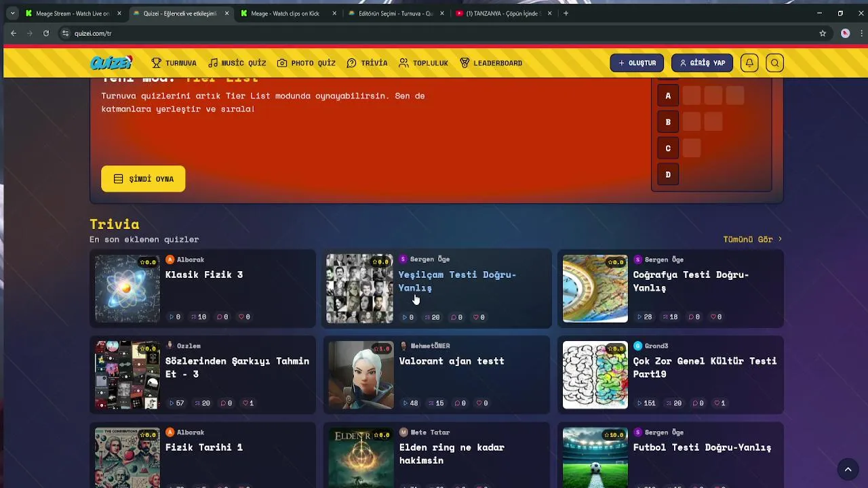
Task: Click Çok Zor Genel Kültür Testi Part19 title
Action: click(x=705, y=367)
